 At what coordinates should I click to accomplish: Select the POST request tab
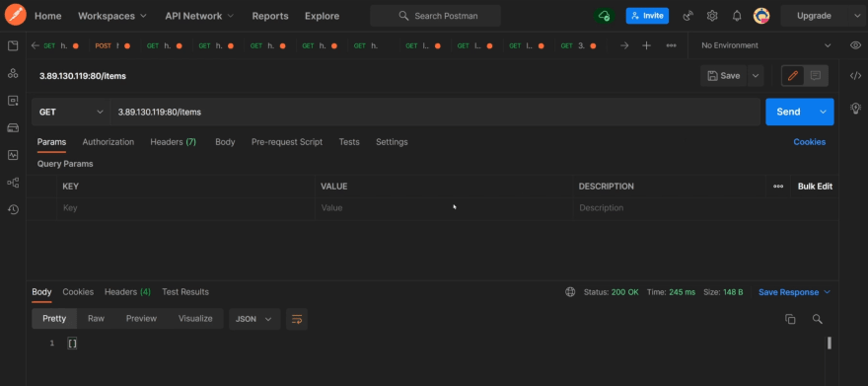click(112, 46)
